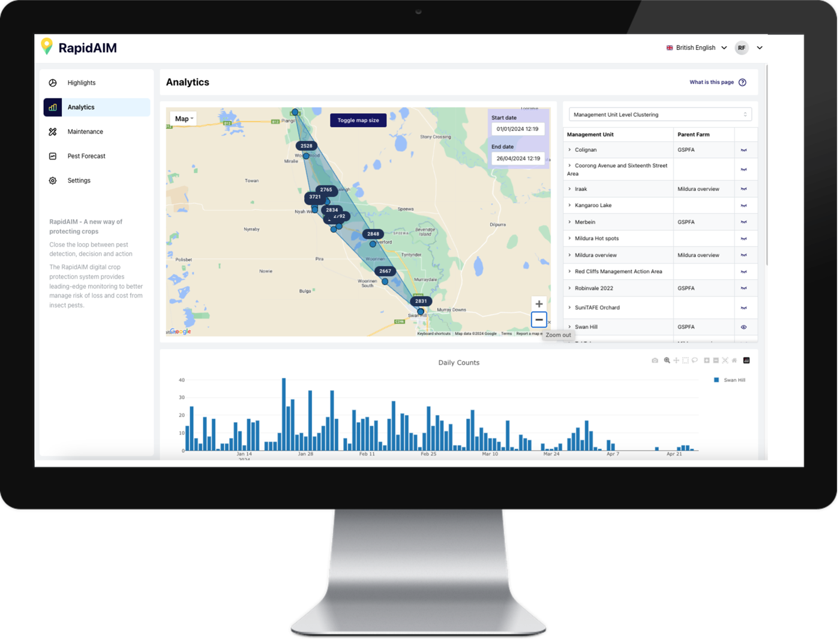Click the Start date input field
The width and height of the screenshot is (840, 640).
[x=517, y=129]
